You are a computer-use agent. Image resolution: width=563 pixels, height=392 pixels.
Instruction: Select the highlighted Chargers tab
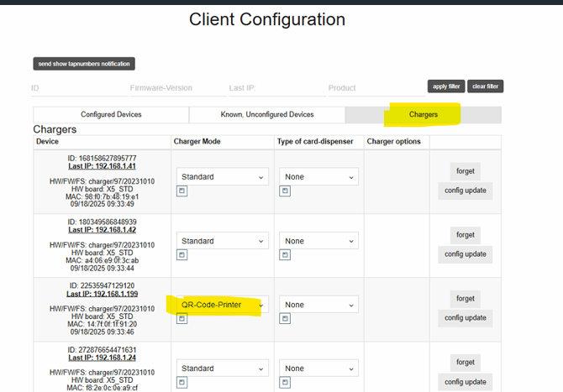point(423,115)
